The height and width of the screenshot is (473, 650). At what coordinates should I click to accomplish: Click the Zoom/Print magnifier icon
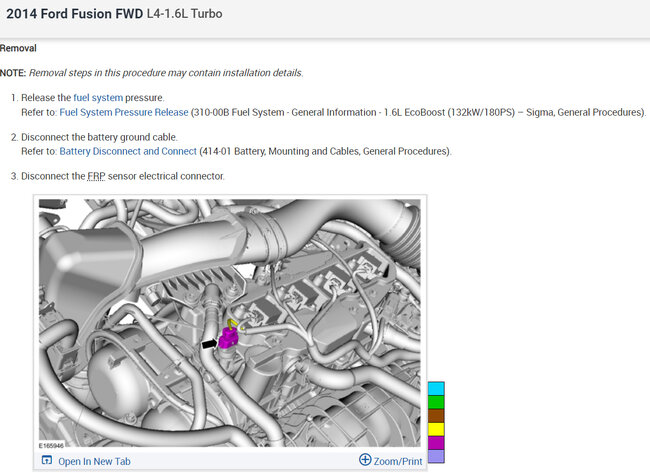pyautogui.click(x=365, y=460)
